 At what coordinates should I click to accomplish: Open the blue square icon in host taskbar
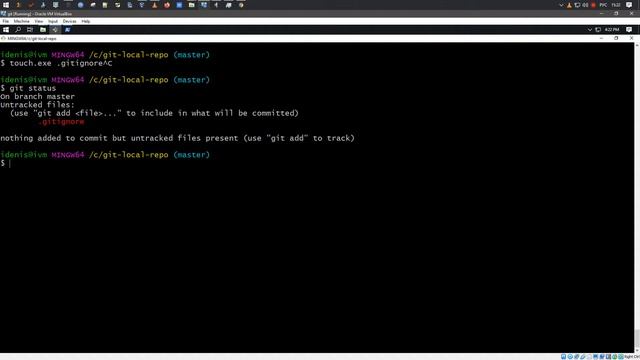click(179, 5)
